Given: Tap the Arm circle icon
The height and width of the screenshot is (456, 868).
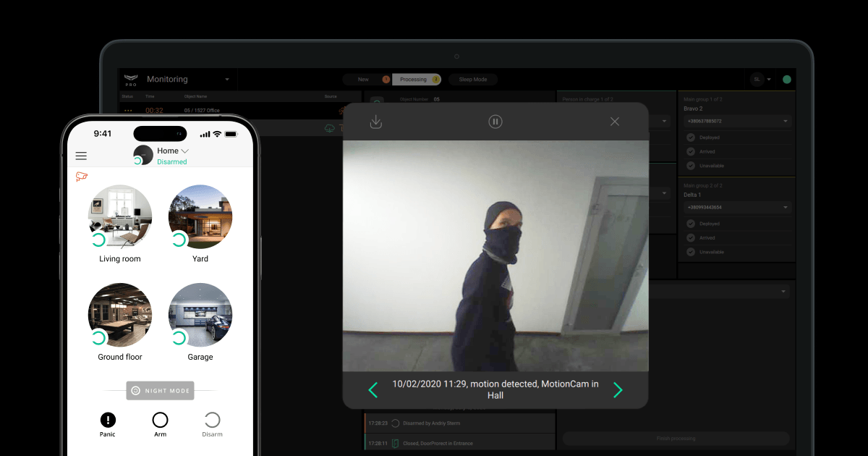Looking at the screenshot, I should pos(160,420).
